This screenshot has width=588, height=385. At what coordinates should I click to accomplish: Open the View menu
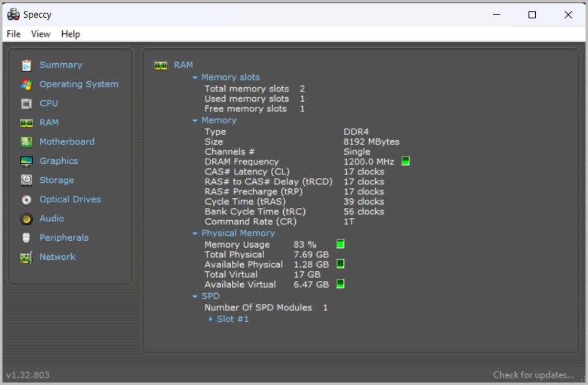[x=40, y=34]
